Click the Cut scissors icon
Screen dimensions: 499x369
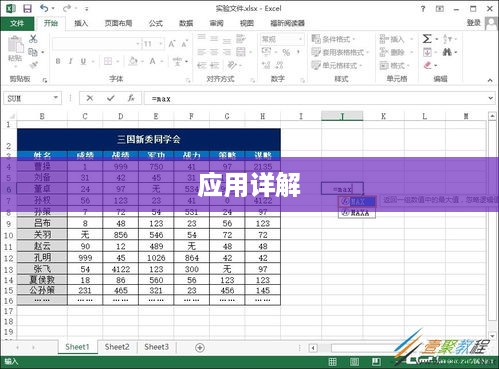(33, 39)
